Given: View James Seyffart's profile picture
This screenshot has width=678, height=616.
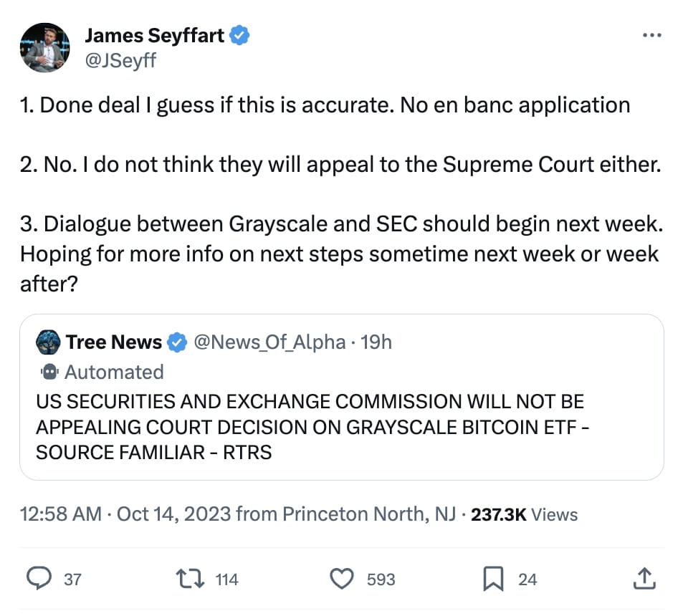Looking at the screenshot, I should pos(45,47).
